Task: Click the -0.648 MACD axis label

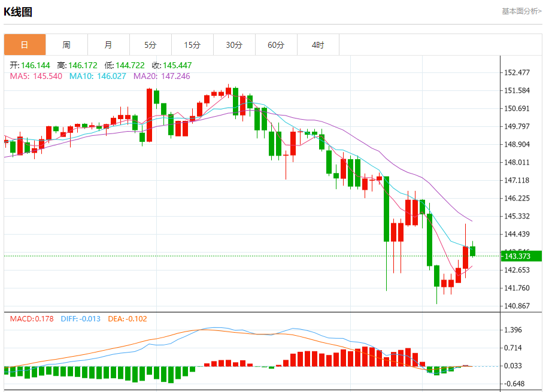Action: [514, 384]
